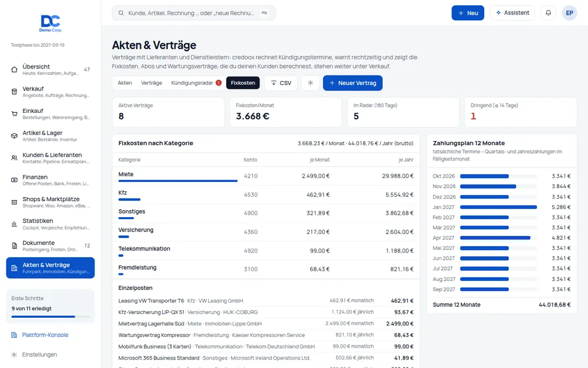The height and width of the screenshot is (368, 588).
Task: Click the red badge on Kündigungsradar
Action: pyautogui.click(x=219, y=83)
